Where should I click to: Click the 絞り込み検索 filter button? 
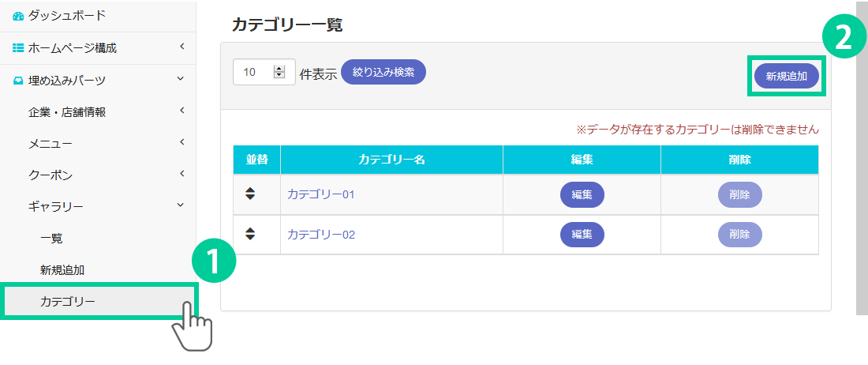(x=383, y=72)
